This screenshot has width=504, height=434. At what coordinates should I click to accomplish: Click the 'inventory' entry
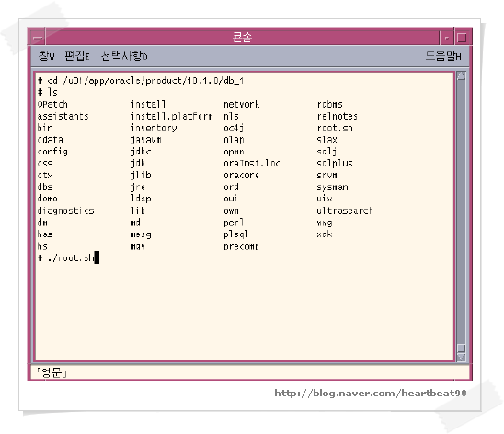[x=154, y=128]
